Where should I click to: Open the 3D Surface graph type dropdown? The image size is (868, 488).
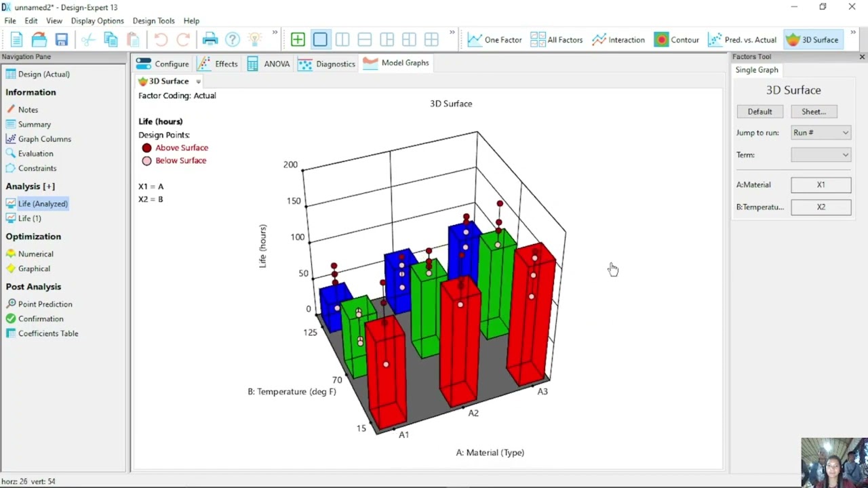198,81
